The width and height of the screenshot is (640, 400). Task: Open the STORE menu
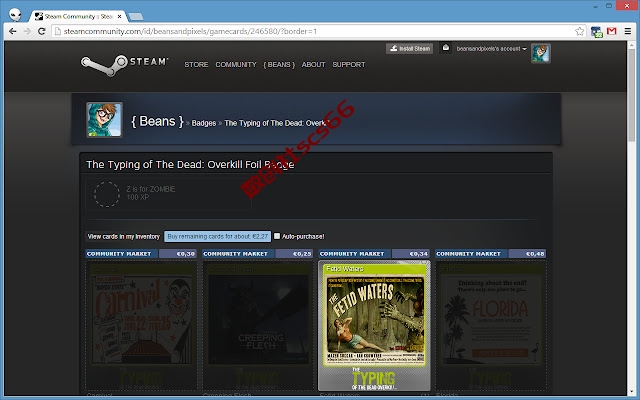[x=196, y=64]
